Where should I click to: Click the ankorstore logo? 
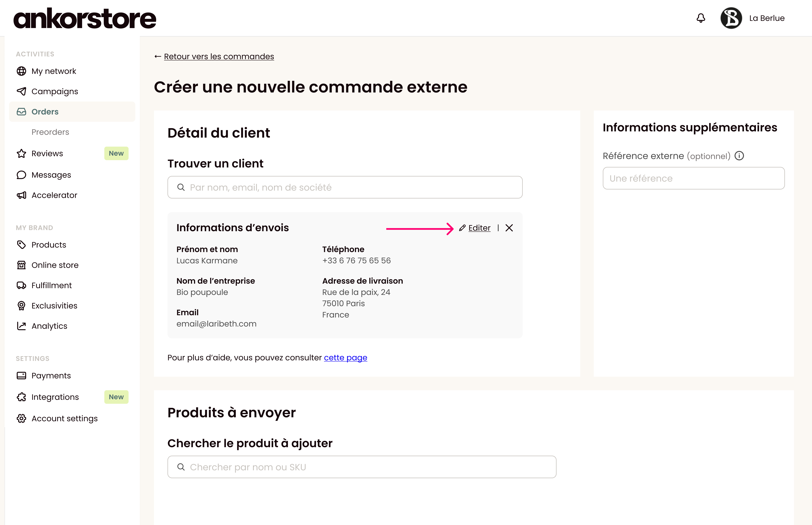[x=85, y=18]
